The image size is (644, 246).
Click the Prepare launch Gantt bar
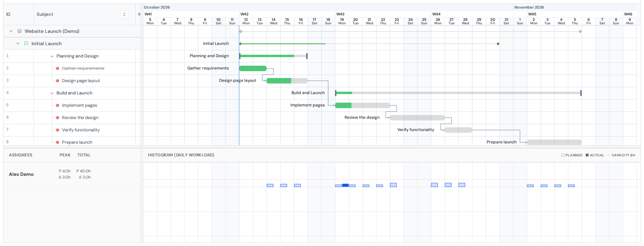click(x=554, y=142)
